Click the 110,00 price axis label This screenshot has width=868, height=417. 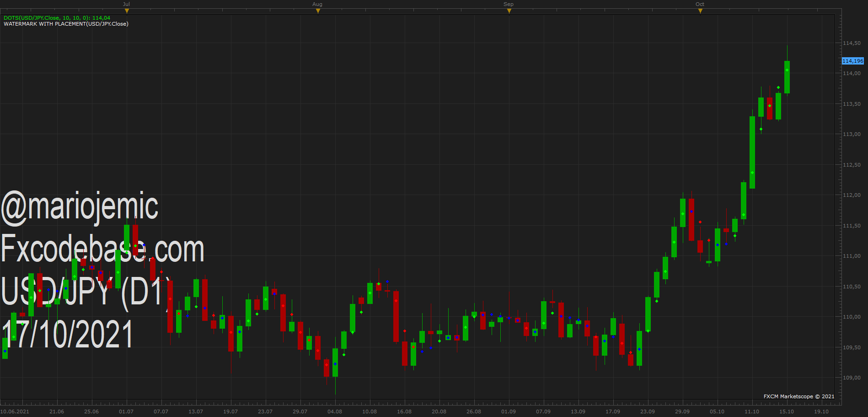tap(852, 317)
